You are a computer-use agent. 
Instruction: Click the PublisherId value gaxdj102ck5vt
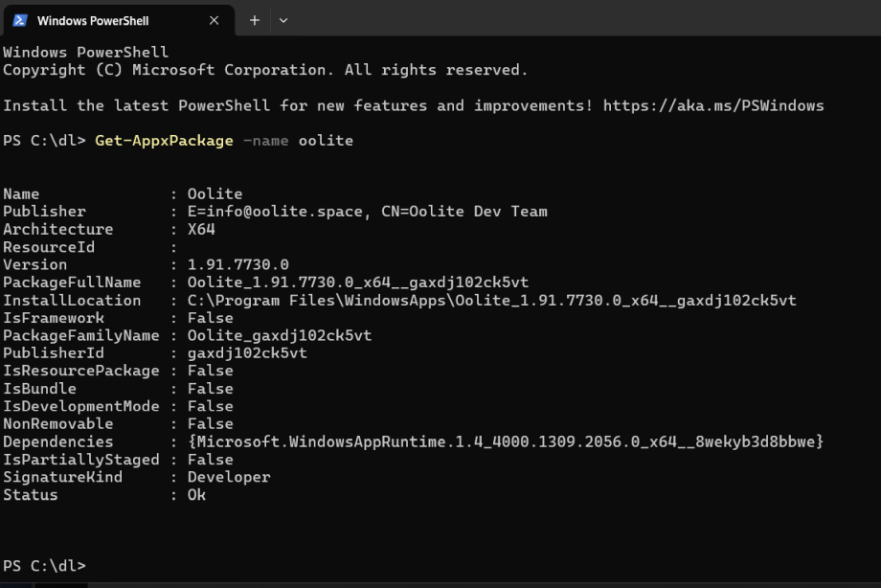(x=247, y=353)
